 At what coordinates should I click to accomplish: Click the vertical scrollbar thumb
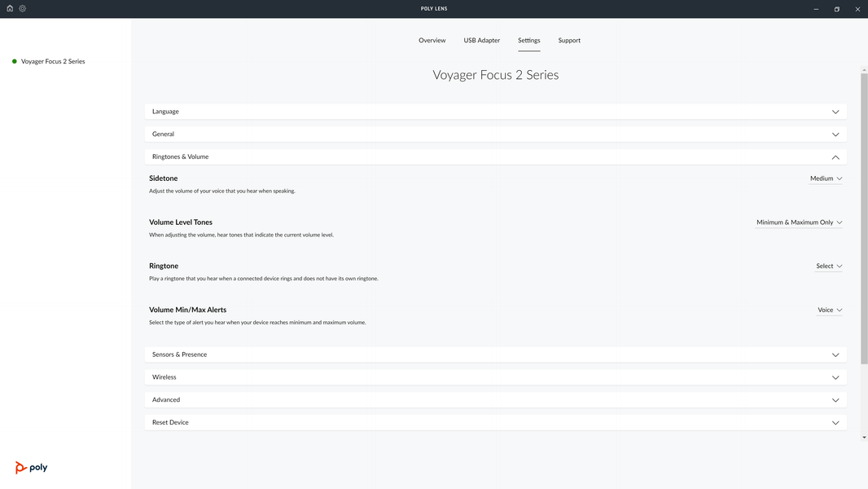[x=864, y=218]
